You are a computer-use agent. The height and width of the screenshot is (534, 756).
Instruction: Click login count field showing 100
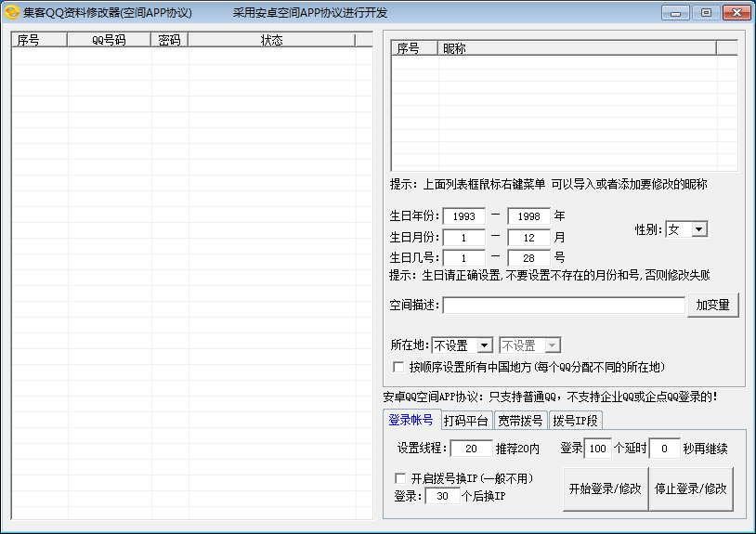(598, 449)
